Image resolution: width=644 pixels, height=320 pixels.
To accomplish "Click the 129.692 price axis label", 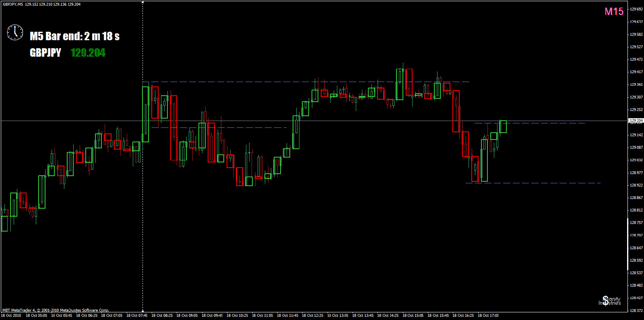I will coord(636,9).
